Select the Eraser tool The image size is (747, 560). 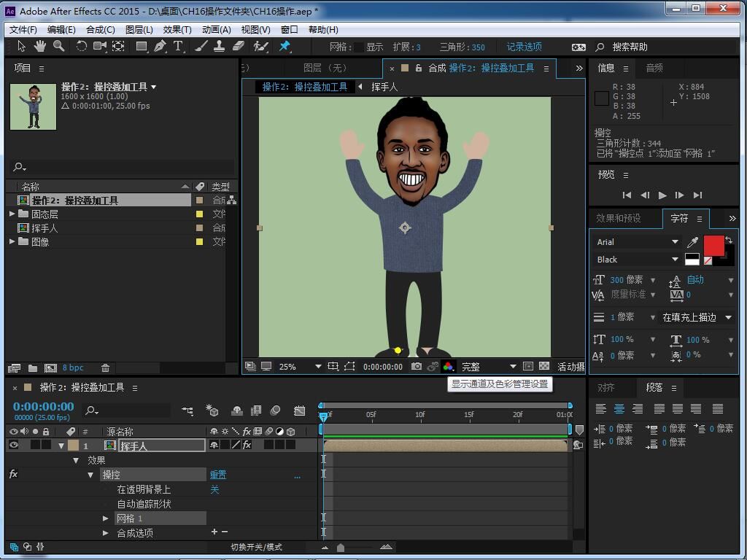(239, 46)
